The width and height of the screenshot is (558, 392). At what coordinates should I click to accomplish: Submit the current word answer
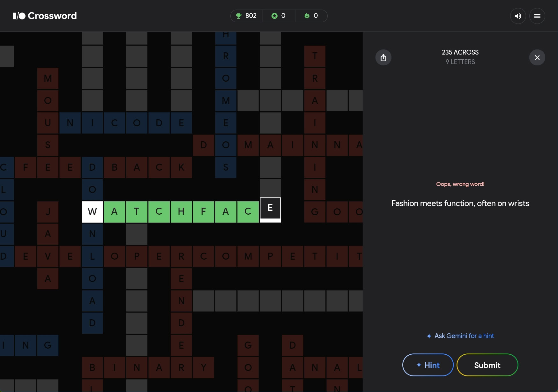[x=487, y=365]
